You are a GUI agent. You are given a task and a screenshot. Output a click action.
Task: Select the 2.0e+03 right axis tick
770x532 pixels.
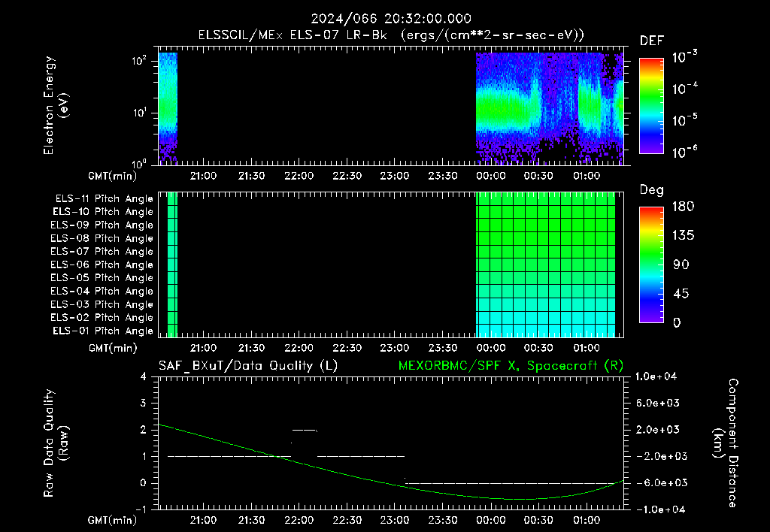pos(658,429)
